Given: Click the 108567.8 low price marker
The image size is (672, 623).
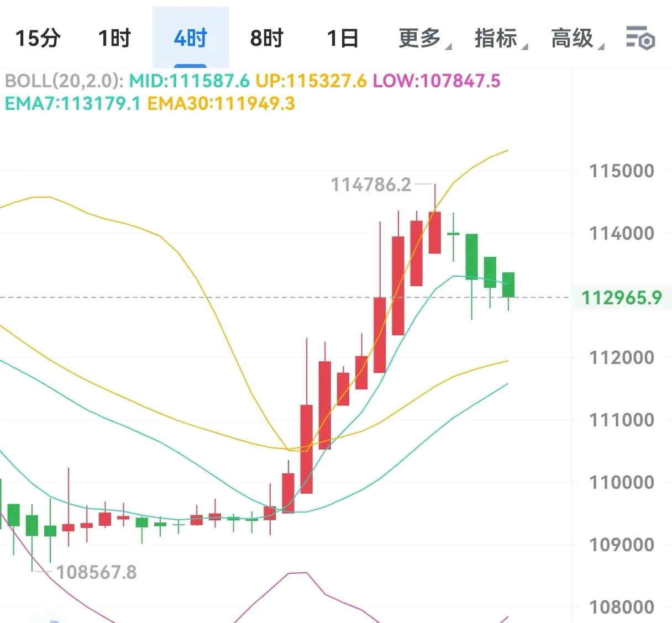Looking at the screenshot, I should [96, 572].
